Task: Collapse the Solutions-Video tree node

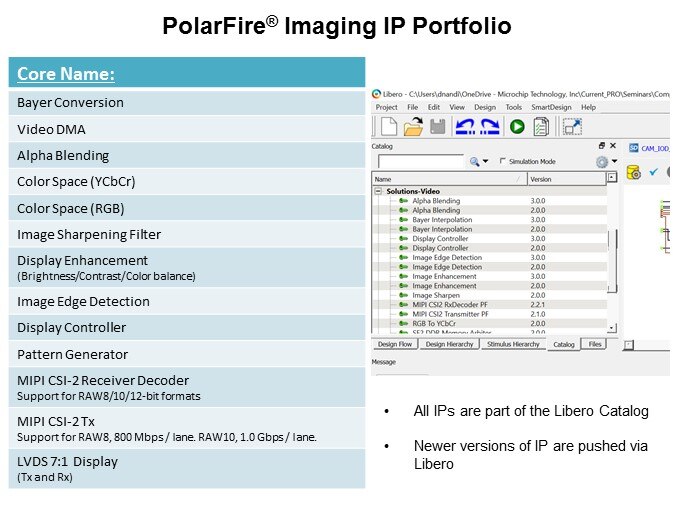Action: [x=379, y=191]
